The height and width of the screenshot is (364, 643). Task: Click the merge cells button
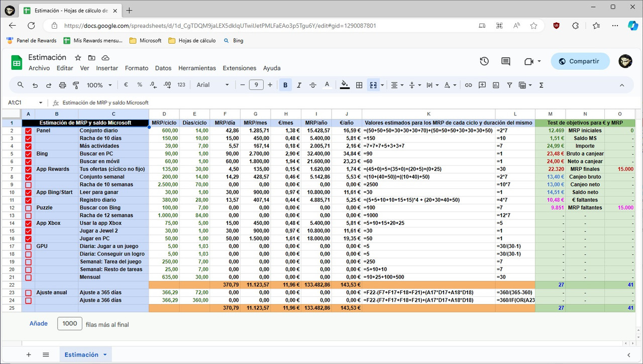(373, 85)
